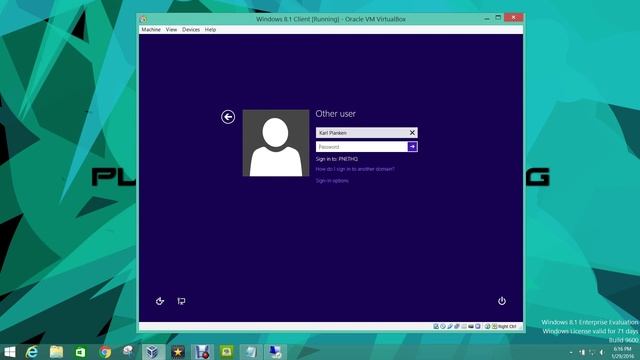
Task: Launch Google Chrome from the taskbar
Action: point(104,352)
